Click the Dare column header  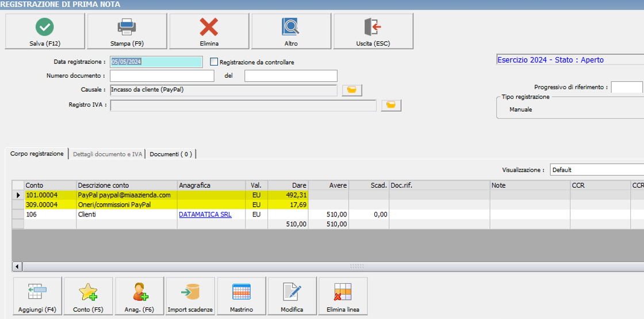point(288,185)
